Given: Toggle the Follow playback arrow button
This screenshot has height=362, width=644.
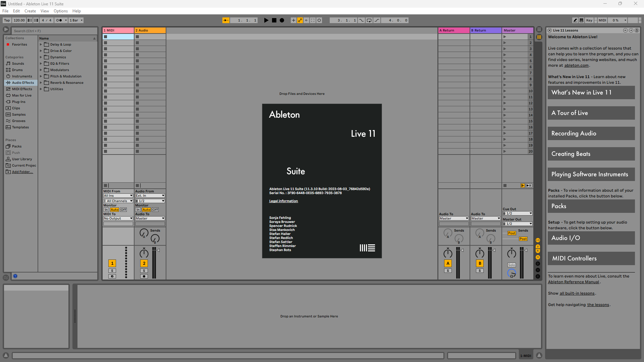Looking at the screenshot, I should coord(226,20).
